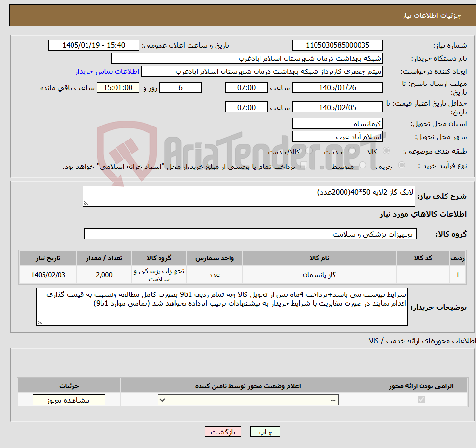The width and height of the screenshot is (476, 448).
Task: Click the delivery city field اسلام آباد غرب
Action: tap(337, 137)
